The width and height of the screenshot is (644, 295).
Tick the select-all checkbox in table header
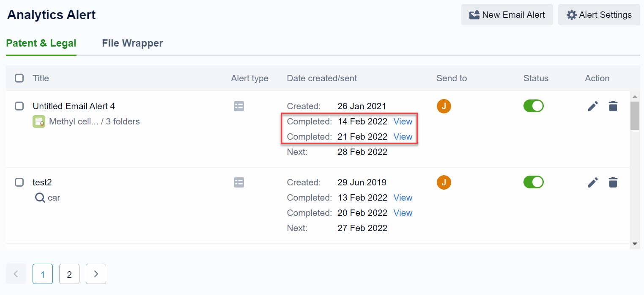click(19, 78)
